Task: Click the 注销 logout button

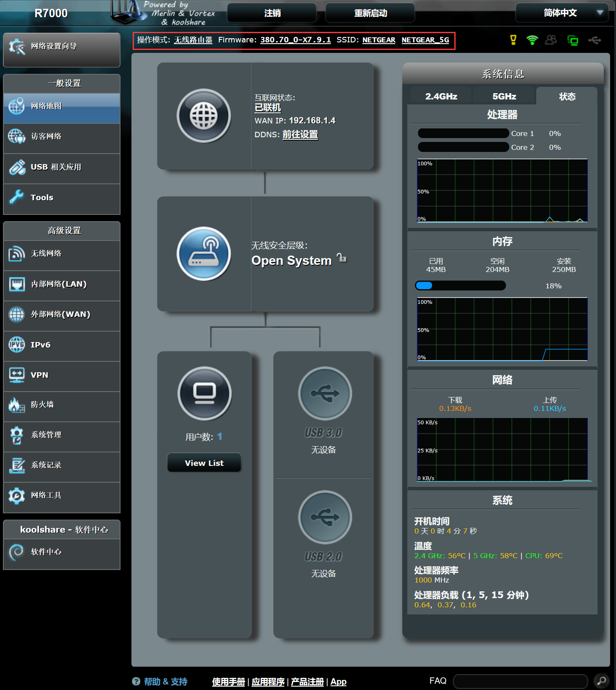Action: pos(272,13)
